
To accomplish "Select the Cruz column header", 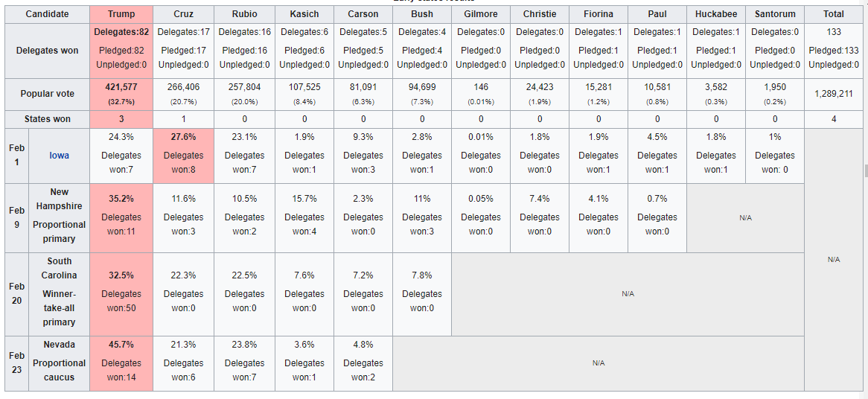I will pos(183,14).
